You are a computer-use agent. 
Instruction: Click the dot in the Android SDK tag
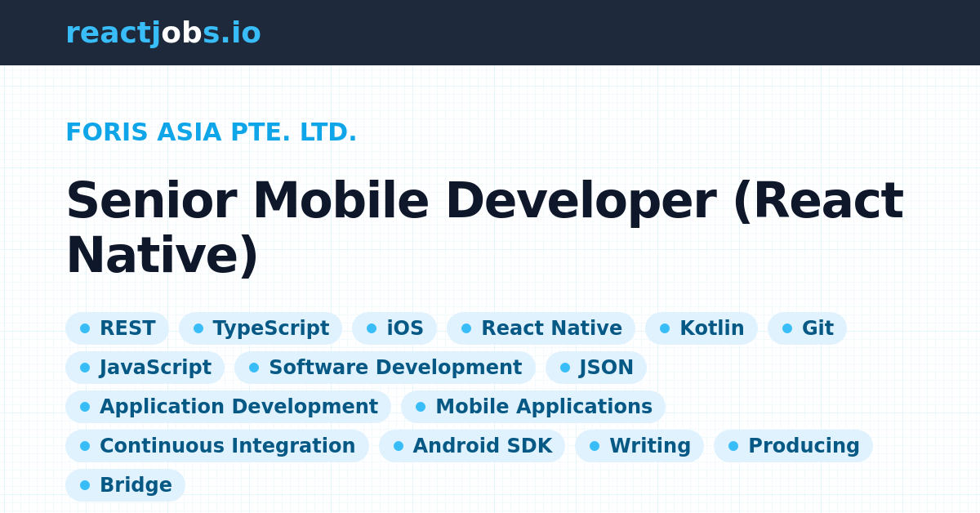(x=398, y=446)
